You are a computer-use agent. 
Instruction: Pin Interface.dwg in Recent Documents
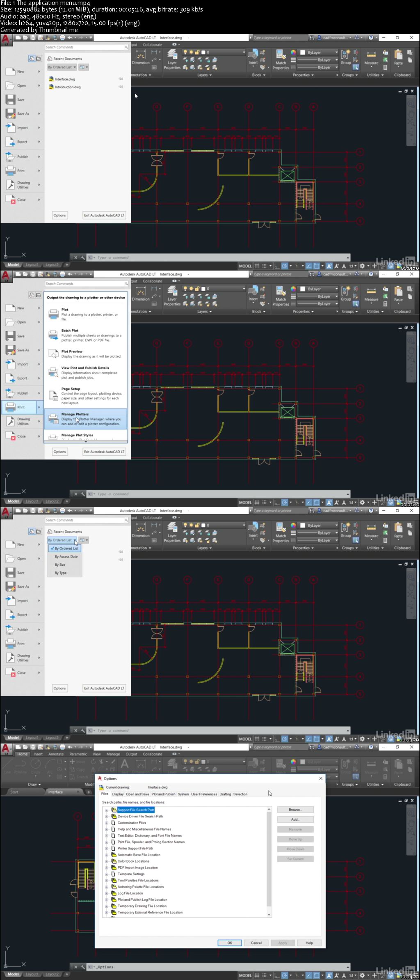point(121,79)
